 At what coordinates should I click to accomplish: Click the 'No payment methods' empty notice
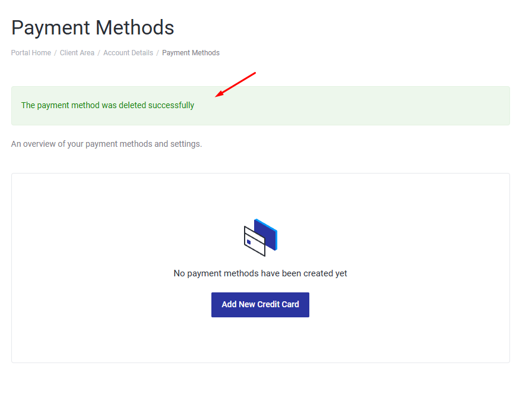[x=260, y=273]
